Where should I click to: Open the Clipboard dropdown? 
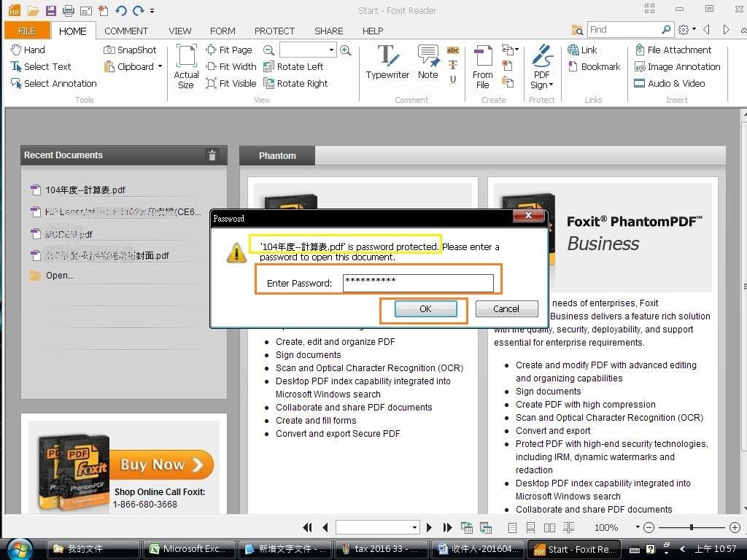(160, 66)
